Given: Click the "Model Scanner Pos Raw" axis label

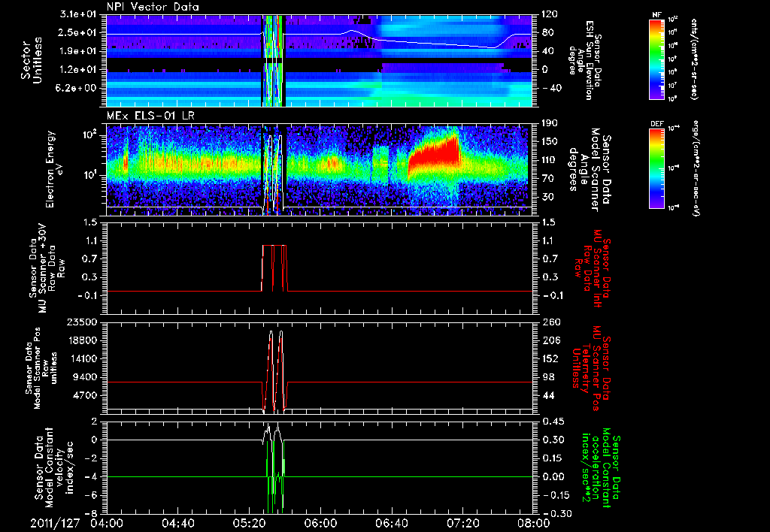Looking at the screenshot, I should click(x=41, y=368).
